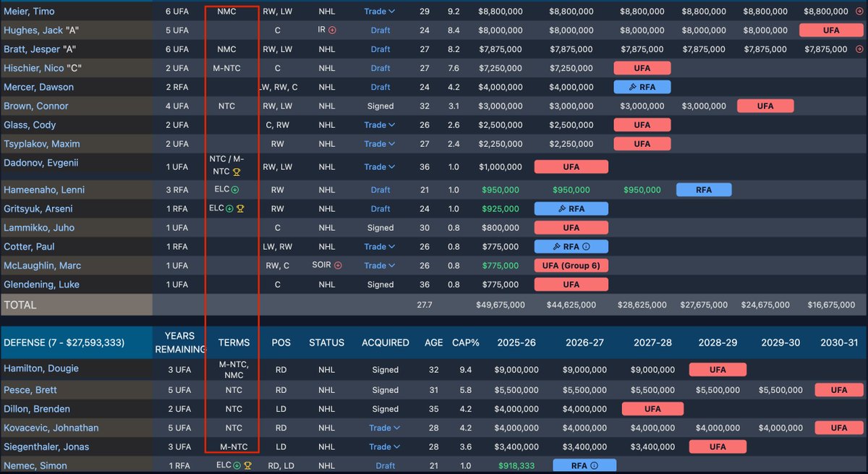Click the forwards TOTAL row label
868x474 pixels.
pos(20,305)
